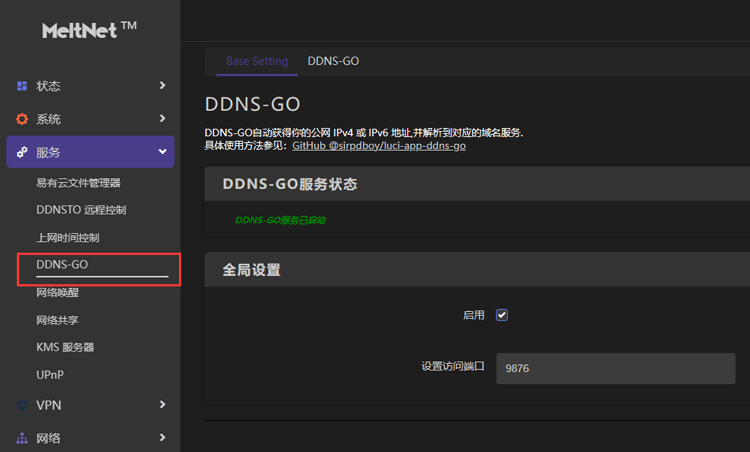This screenshot has width=750, height=452.
Task: Click the 全局设置 section header
Action: point(252,270)
